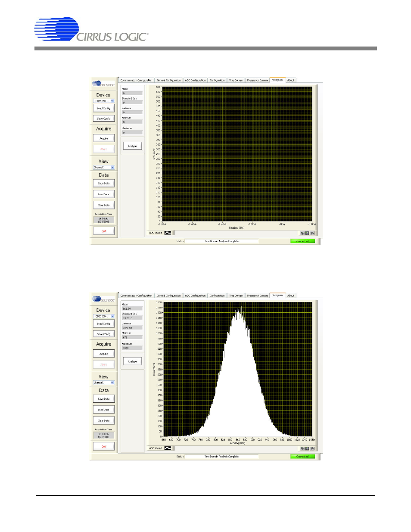411x532 pixels.
Task: Click the ADC Values legend icon under the empty graph
Action: 168,233
